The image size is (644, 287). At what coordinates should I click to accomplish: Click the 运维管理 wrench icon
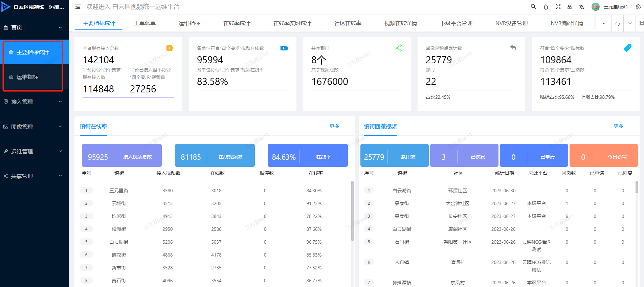pyautogui.click(x=6, y=151)
